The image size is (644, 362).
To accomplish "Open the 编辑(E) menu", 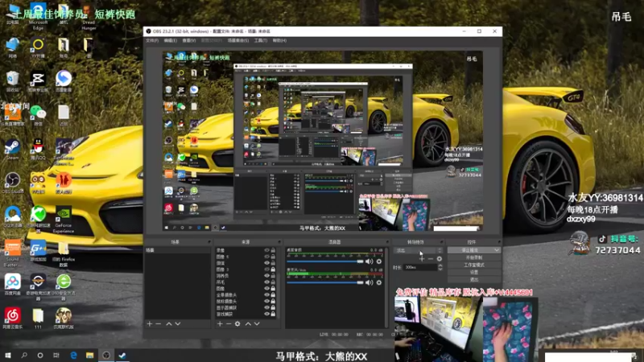I will point(170,41).
